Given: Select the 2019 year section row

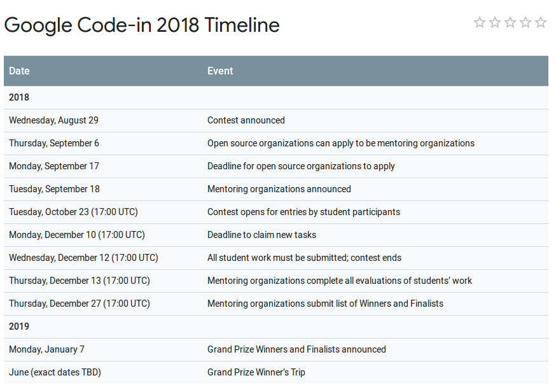Looking at the screenshot, I should [19, 326].
